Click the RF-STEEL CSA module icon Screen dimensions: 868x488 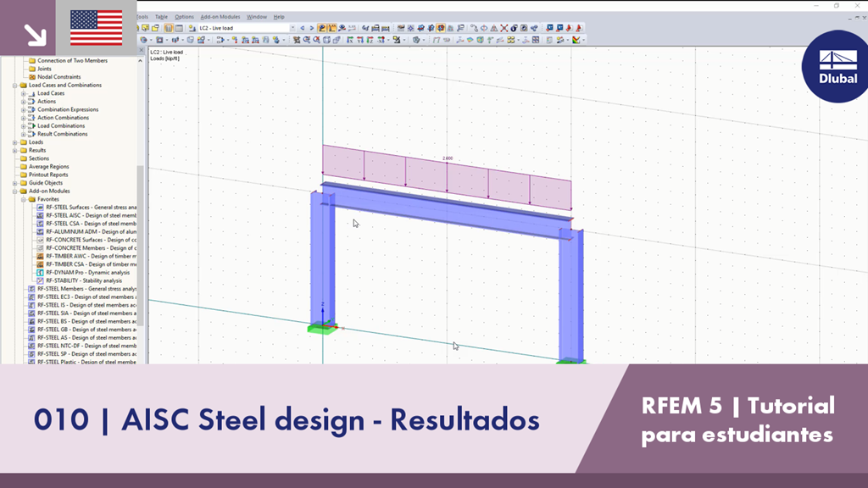(x=40, y=224)
